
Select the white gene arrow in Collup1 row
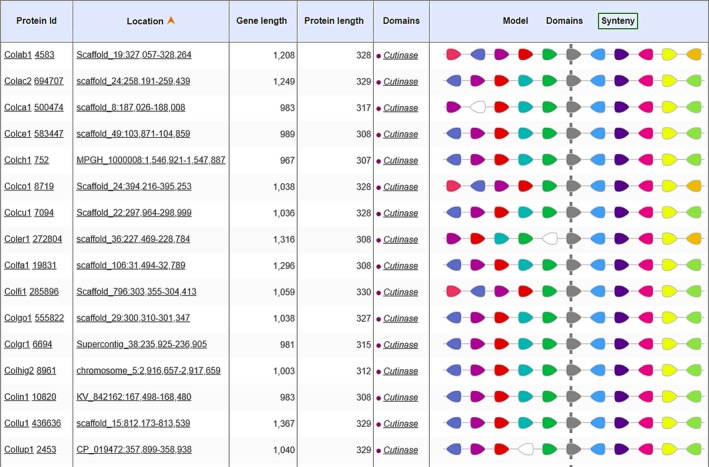[x=526, y=450]
